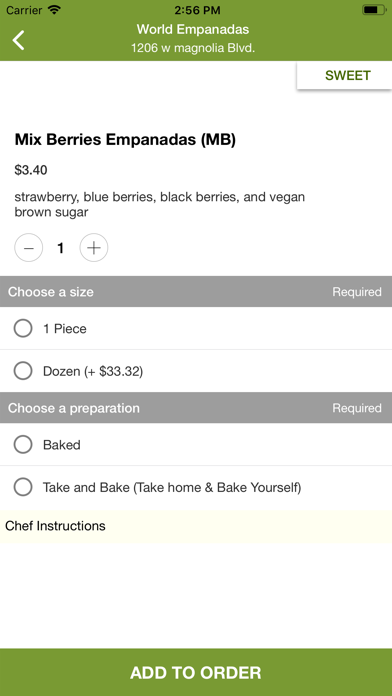Viewport: 392px width, 696px height.
Task: Tap the Choose a preparation header
Action: click(x=196, y=408)
